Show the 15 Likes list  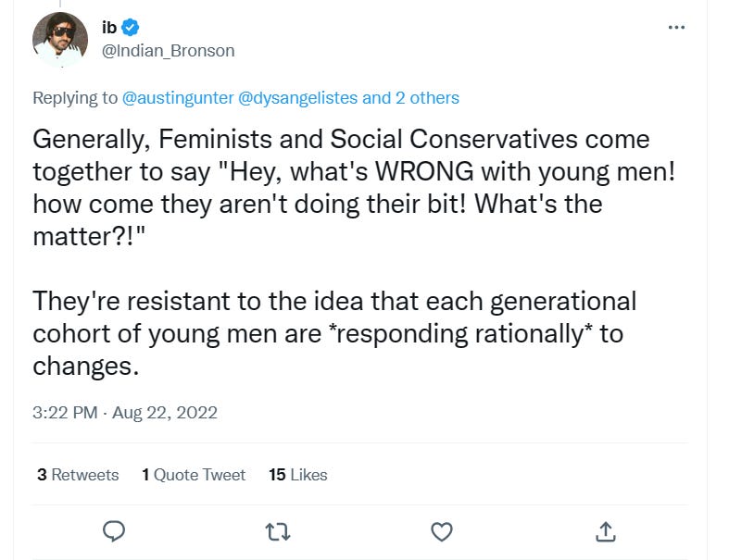(297, 474)
